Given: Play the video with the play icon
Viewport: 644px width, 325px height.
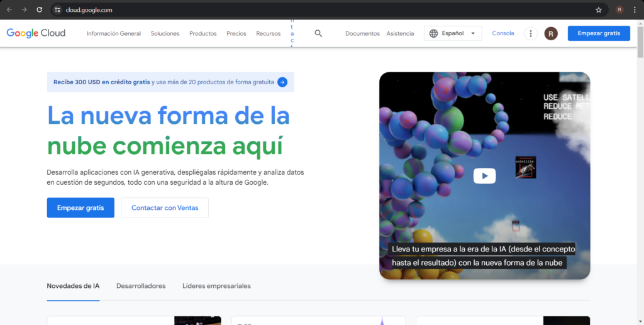Looking at the screenshot, I should click(485, 176).
